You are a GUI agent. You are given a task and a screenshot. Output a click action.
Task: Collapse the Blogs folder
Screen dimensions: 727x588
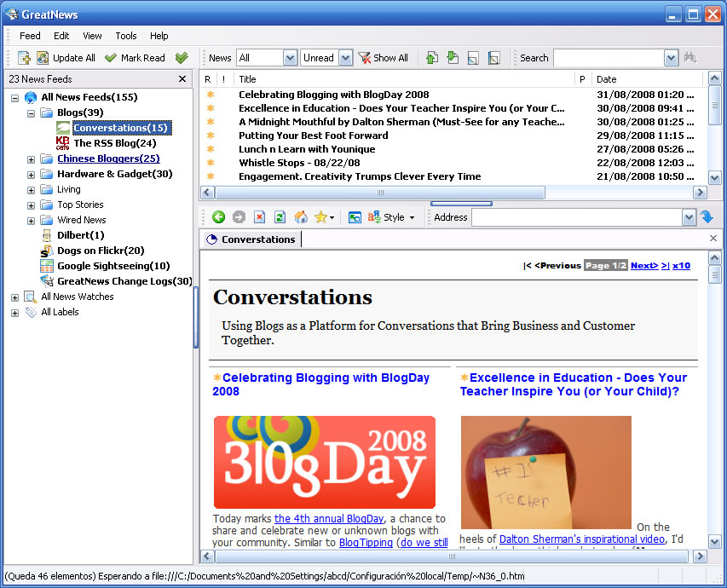pos(31,113)
